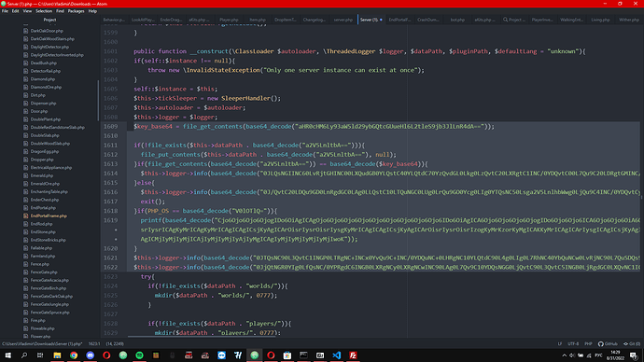Viewport: 644px width, 362px height.
Task: Open EndRod.php in the tree
Action: (x=41, y=224)
